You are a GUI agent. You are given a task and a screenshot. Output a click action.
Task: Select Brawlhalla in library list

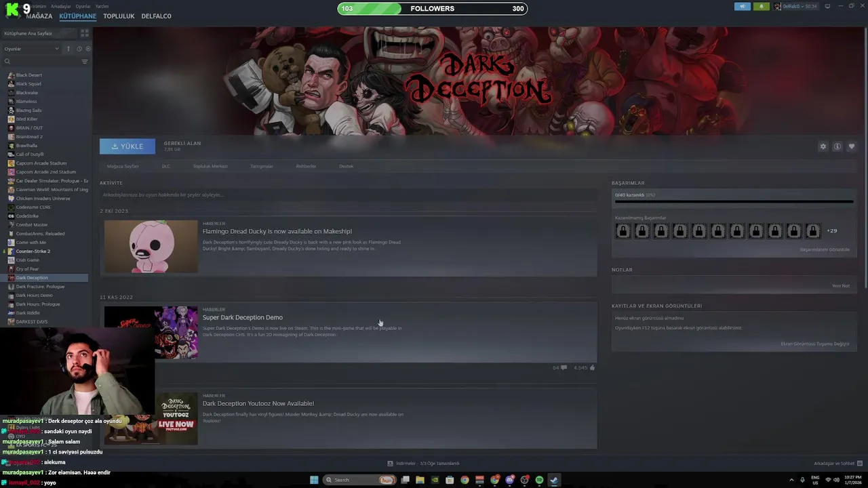(x=26, y=146)
